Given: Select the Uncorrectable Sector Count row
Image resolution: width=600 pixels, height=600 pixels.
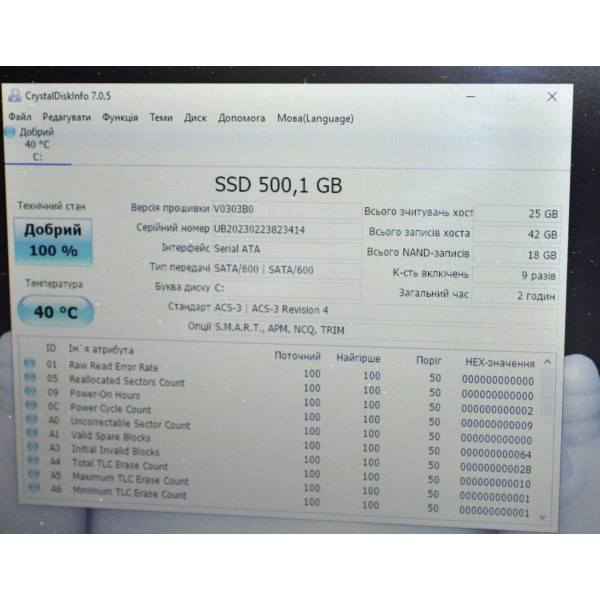Looking at the screenshot, I should pos(279,429).
